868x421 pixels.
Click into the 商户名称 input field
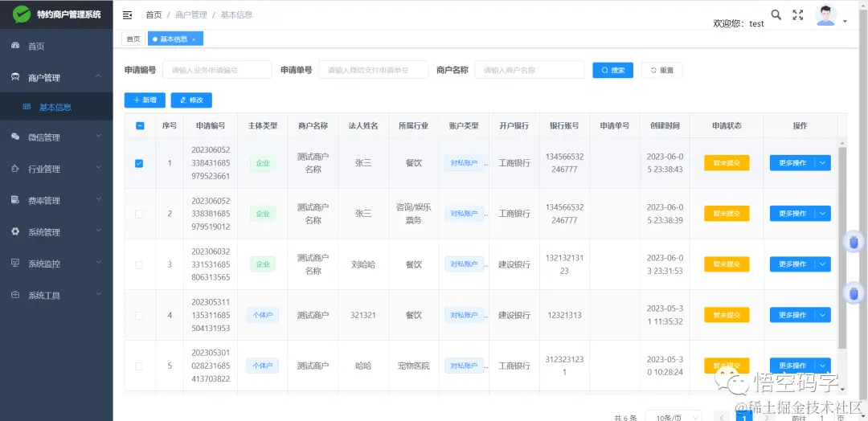click(x=530, y=70)
